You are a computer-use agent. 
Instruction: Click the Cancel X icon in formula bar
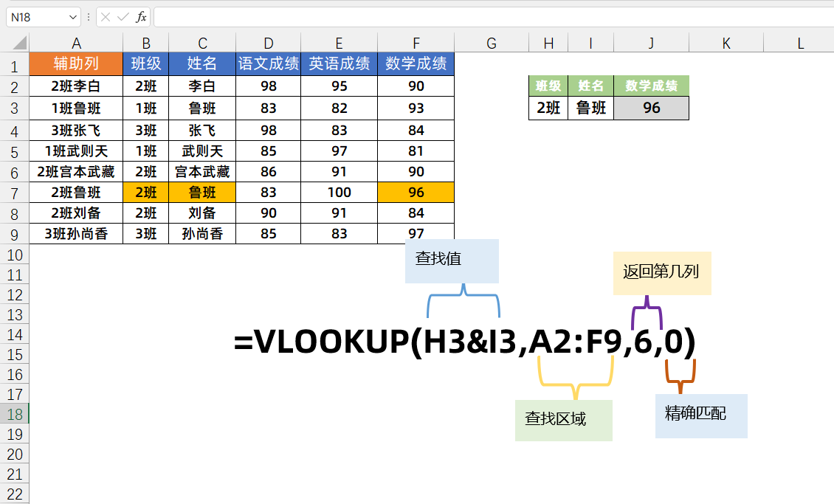tap(106, 17)
